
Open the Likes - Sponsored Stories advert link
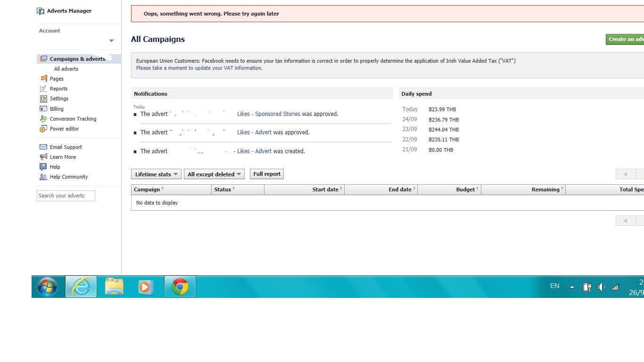tap(268, 114)
